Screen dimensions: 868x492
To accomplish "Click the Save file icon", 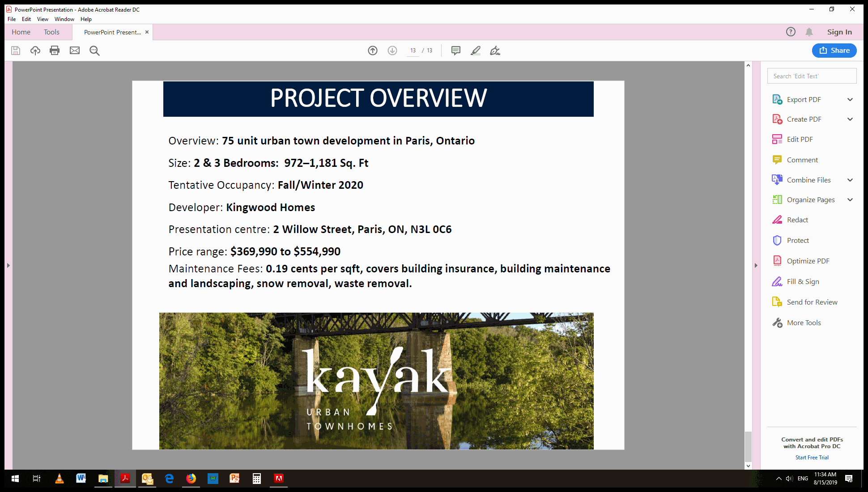I will [16, 51].
